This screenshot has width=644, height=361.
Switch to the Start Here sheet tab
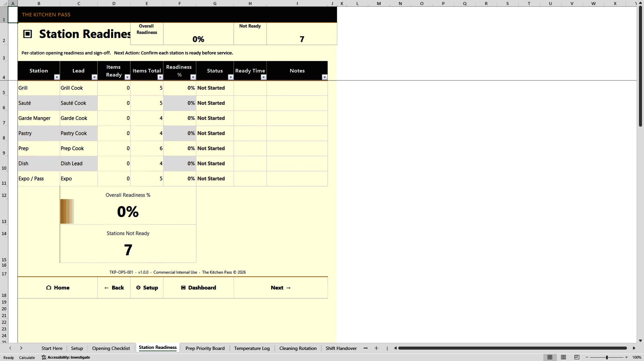pyautogui.click(x=52, y=348)
